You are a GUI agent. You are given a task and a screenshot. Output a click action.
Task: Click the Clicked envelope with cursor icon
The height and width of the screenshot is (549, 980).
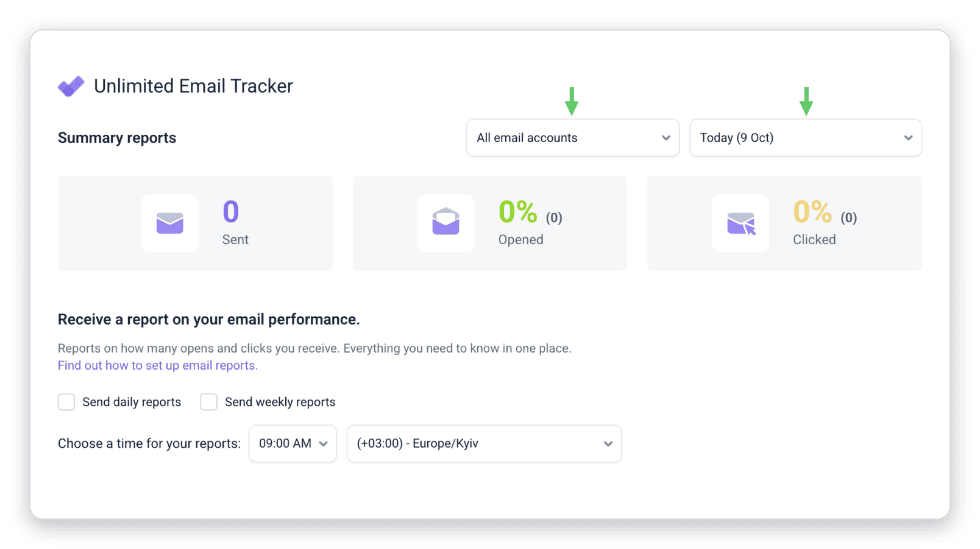point(741,224)
